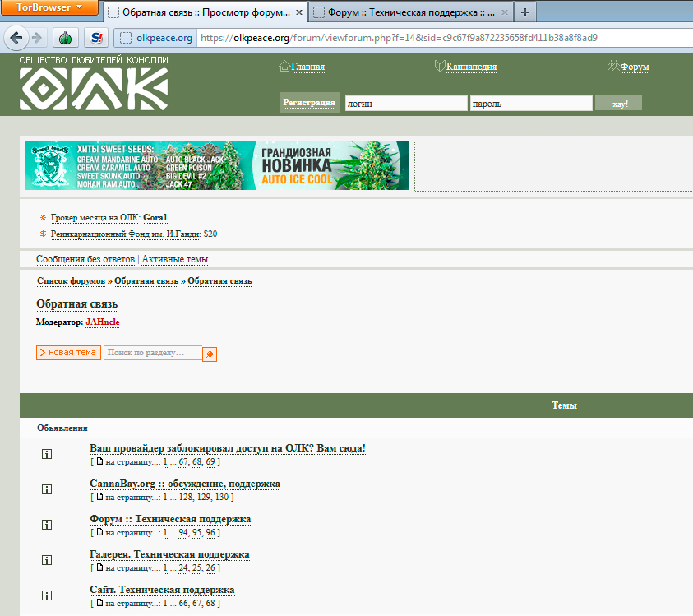Open topic 'Форум :: Техническая поддержка'
Viewport: 693px width, 616px height.
pos(170,519)
